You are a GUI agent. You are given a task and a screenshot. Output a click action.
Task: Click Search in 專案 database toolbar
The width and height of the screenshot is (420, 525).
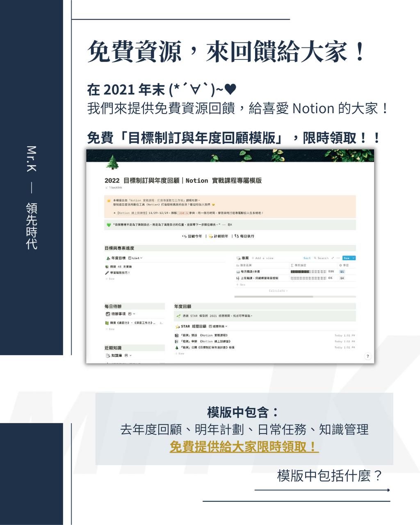[x=321, y=258]
